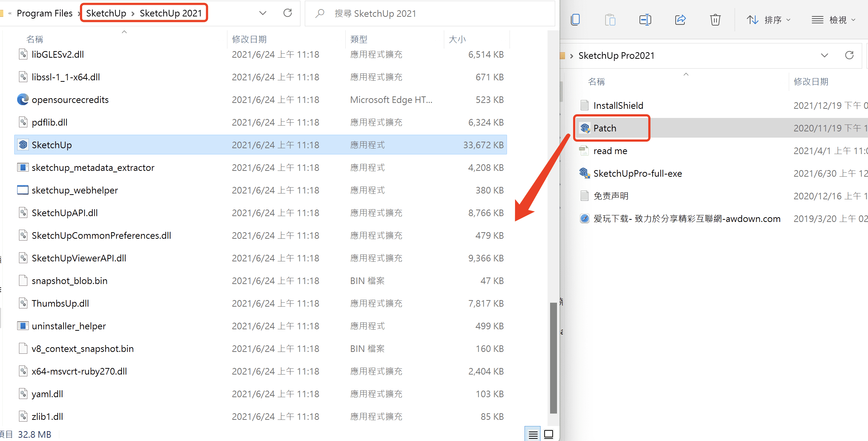Viewport: 868px width, 441px height.
Task: Open the 檢視 view dropdown
Action: [x=833, y=20]
